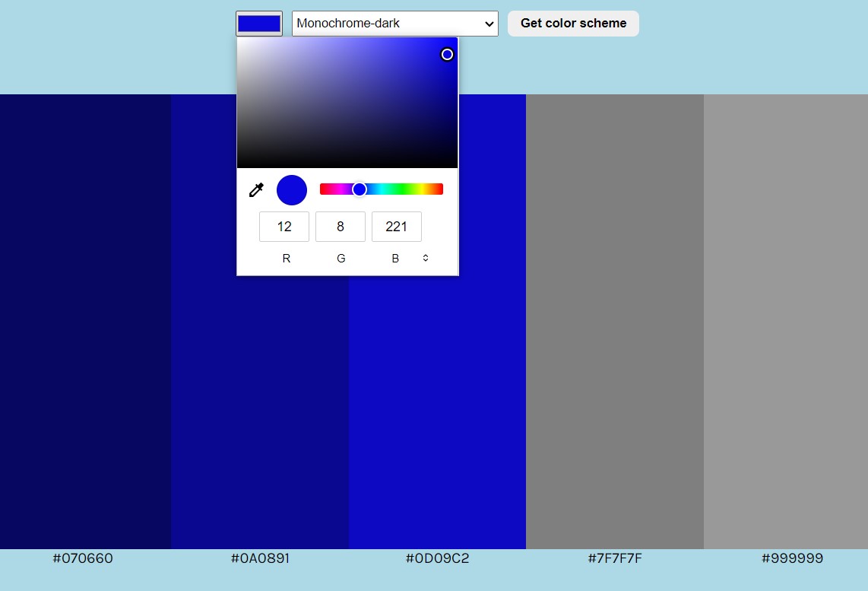The image size is (868, 591).
Task: Click the small blue swatch in the header
Action: pos(258,23)
